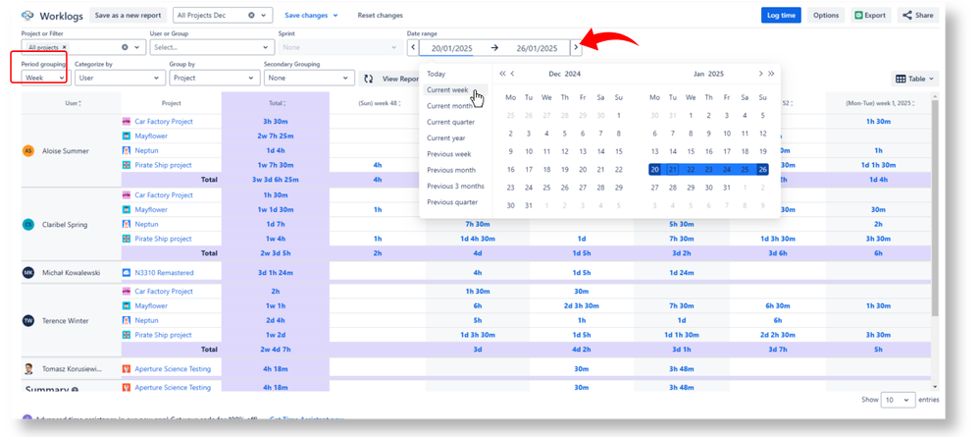This screenshot has width=980, height=437.
Task: Select January 26 in the calendar
Action: coord(762,170)
